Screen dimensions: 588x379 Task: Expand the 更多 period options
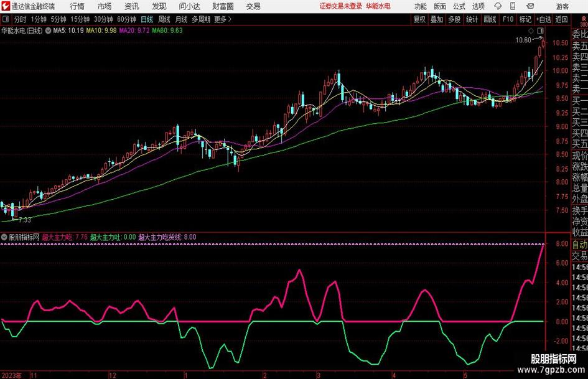point(223,19)
